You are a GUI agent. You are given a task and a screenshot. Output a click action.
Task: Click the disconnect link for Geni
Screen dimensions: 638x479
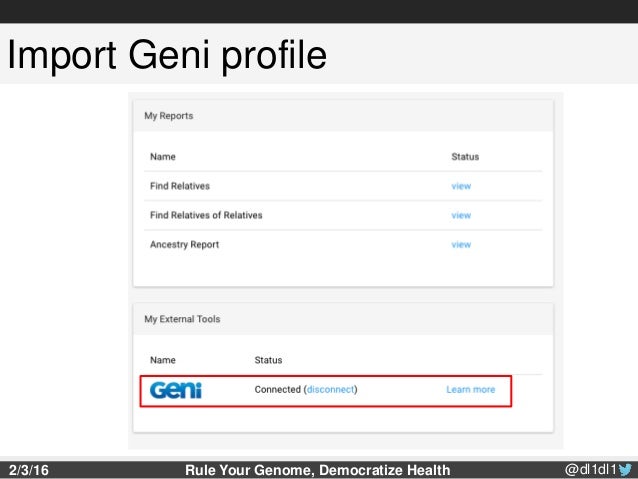coord(330,389)
